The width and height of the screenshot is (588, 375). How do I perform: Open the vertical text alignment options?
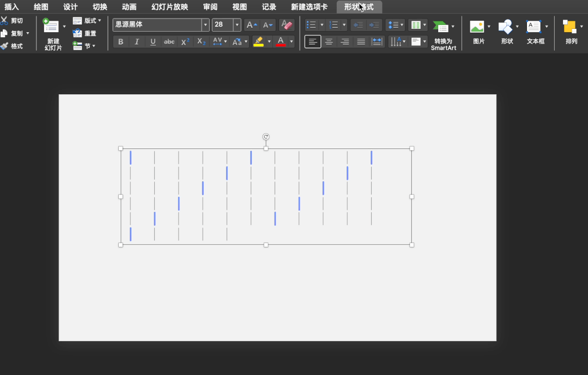point(419,41)
